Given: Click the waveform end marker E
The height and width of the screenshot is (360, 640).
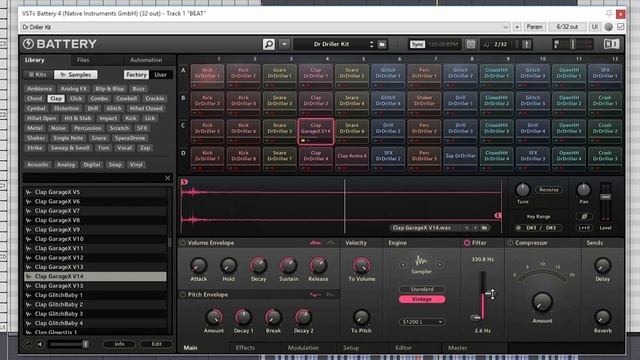Looking at the screenshot, I should click(498, 215).
